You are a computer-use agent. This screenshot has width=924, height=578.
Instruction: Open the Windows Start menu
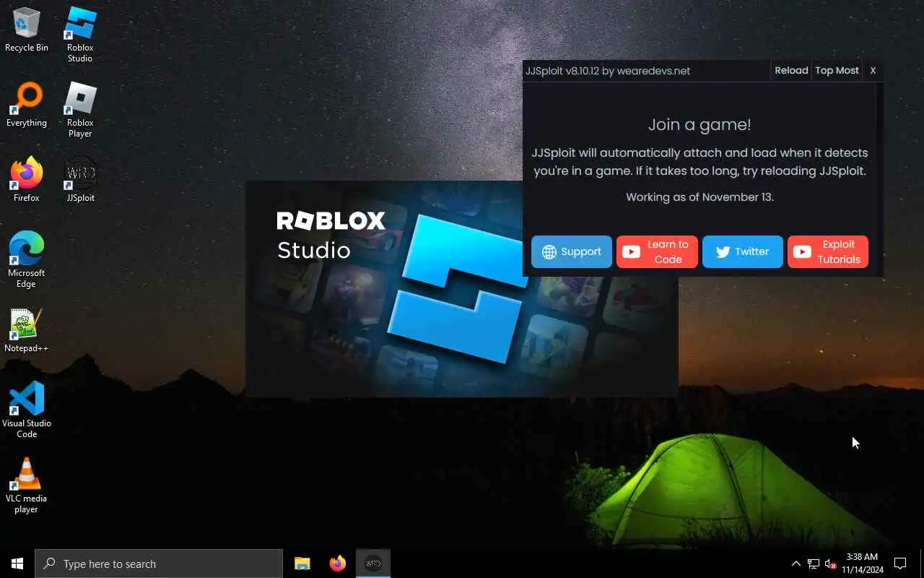tap(17, 564)
